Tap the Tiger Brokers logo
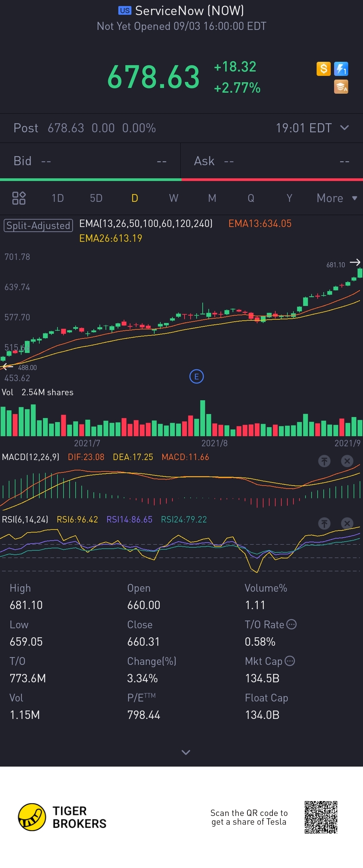 coord(63,817)
